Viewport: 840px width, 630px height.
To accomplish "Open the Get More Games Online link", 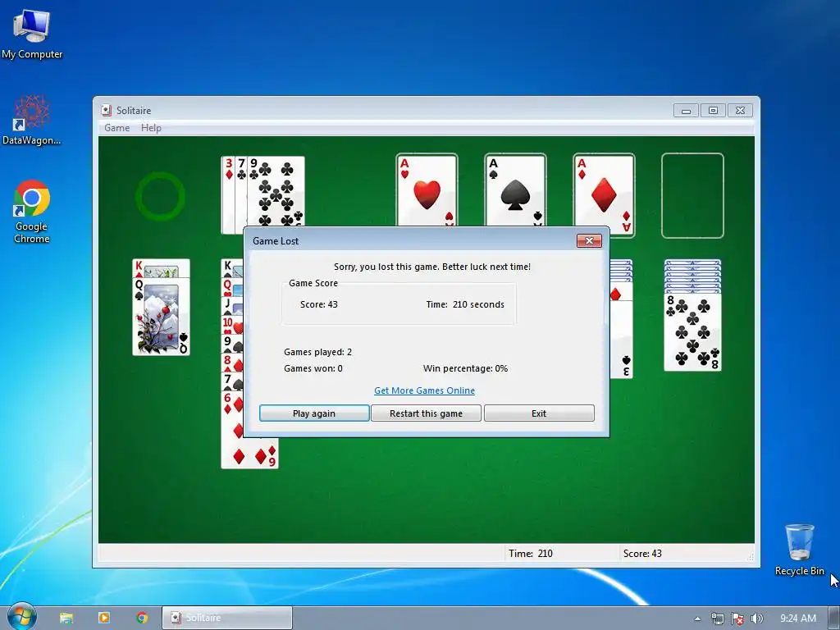I will click(x=424, y=390).
